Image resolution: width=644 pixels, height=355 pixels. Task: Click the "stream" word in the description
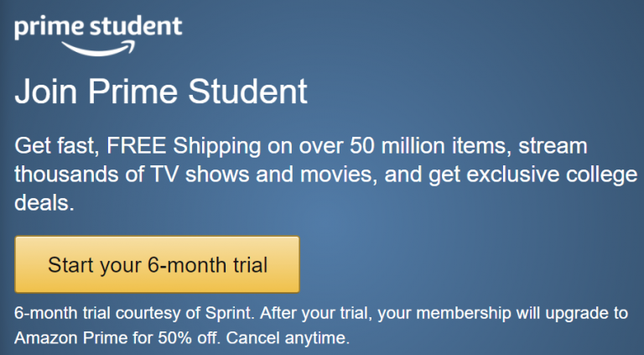(553, 147)
